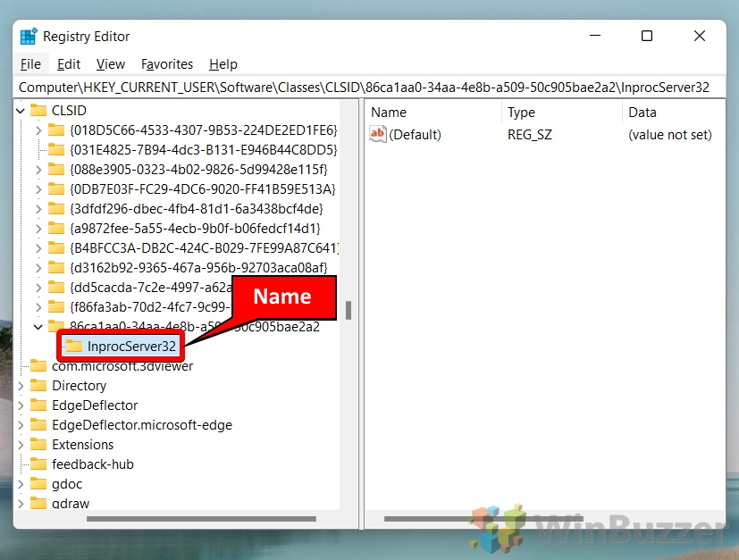Click the tree pane vertical scrollbar thumb
Screen dimensions: 739x560
click(349, 311)
